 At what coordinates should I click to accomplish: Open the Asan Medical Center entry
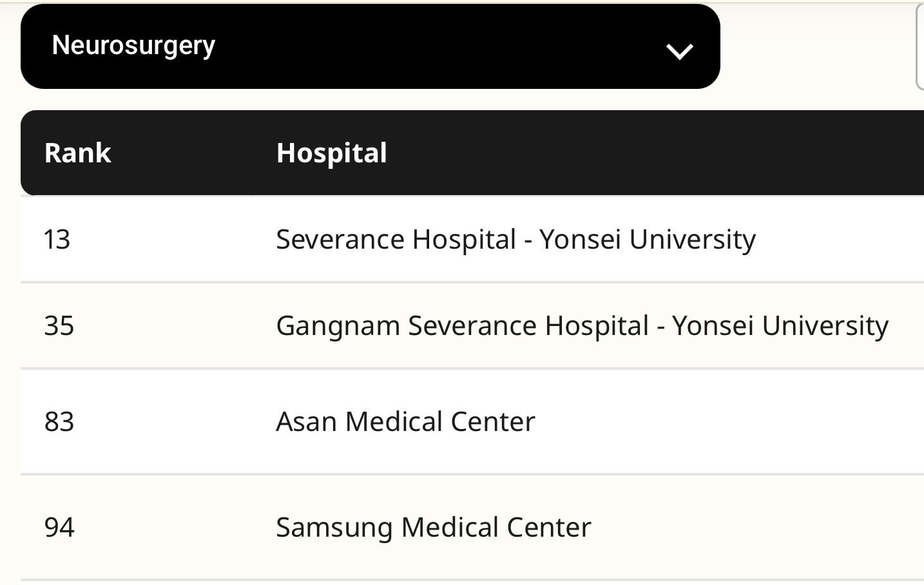[405, 422]
